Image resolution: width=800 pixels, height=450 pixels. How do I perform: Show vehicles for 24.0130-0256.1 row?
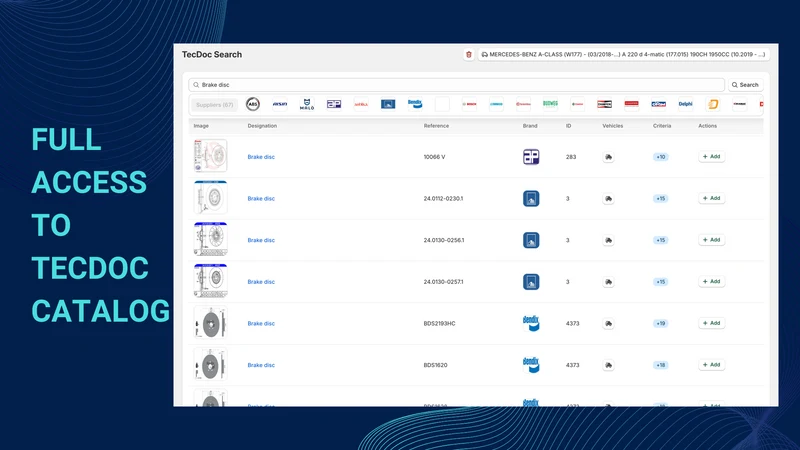coord(608,240)
